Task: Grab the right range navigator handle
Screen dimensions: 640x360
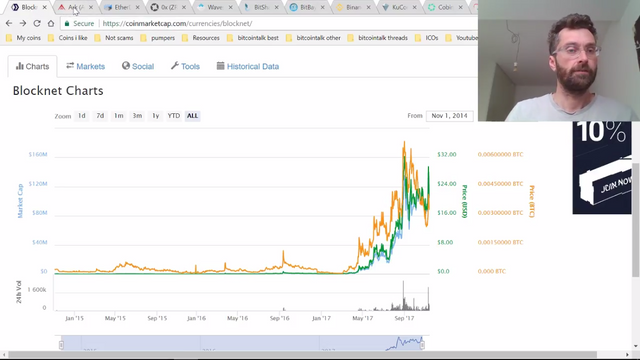Action: point(422,345)
